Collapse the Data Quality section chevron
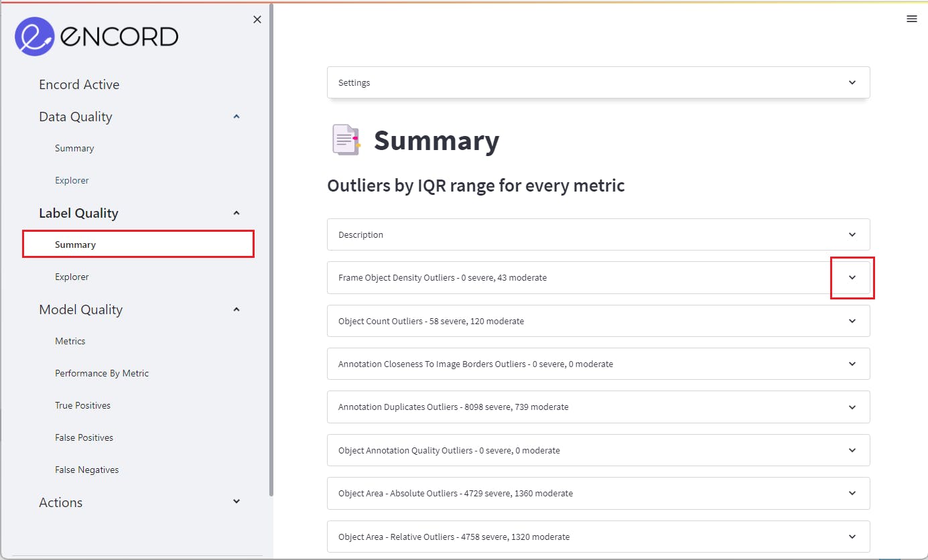 (x=236, y=117)
